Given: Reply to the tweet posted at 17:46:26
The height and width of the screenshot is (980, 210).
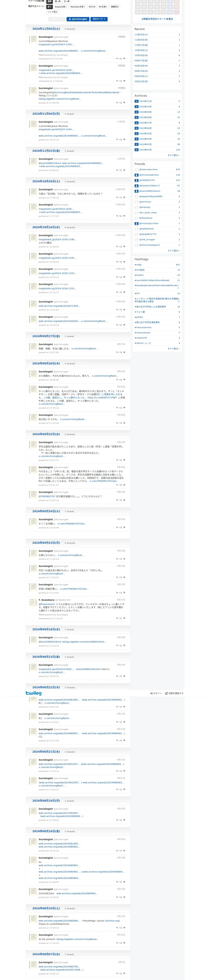Looking at the screenshot, I should tap(117, 103).
